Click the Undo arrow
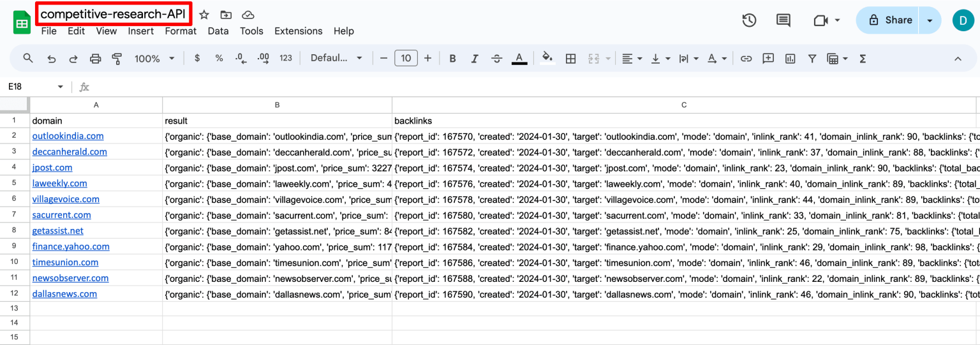The height and width of the screenshot is (345, 980). pos(52,59)
